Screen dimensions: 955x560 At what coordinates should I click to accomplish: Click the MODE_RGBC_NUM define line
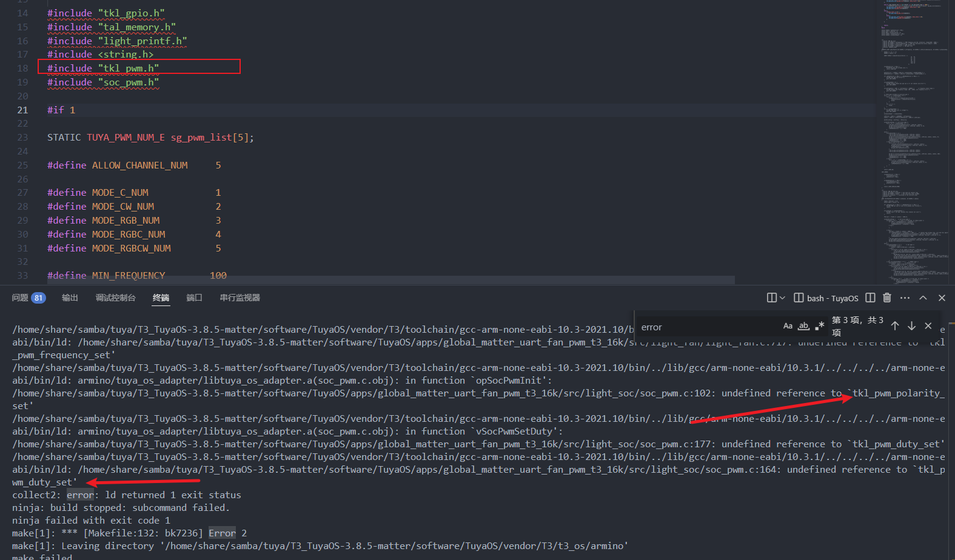click(x=134, y=235)
